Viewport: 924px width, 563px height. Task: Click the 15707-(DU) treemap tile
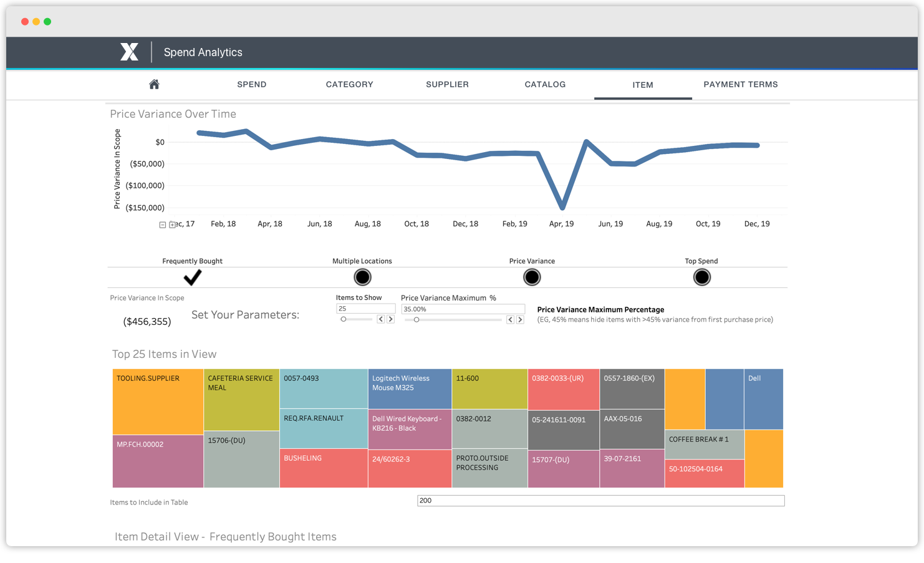click(x=564, y=469)
